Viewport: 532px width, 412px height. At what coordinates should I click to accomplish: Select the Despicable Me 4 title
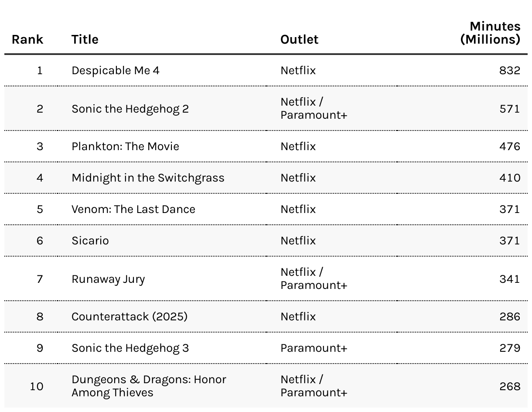click(116, 70)
